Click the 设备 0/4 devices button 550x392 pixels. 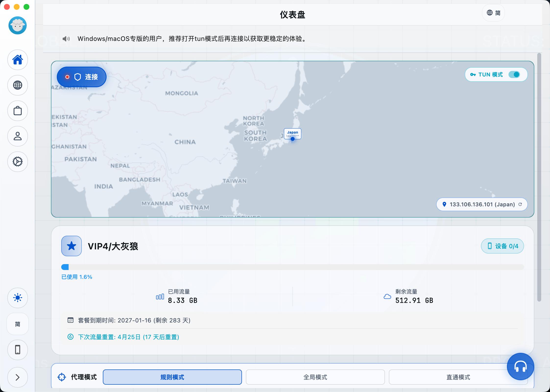coord(502,246)
